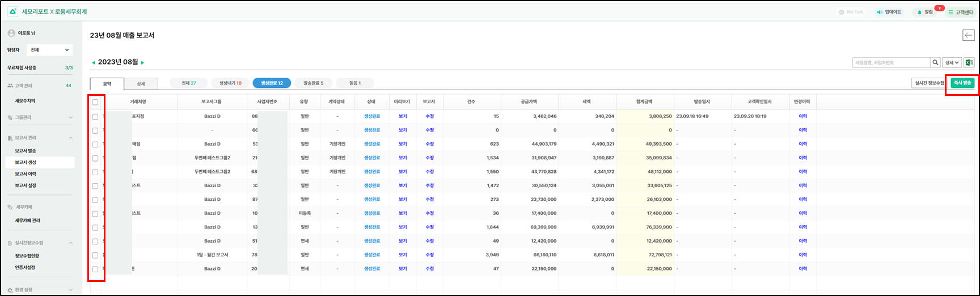Click the 사업장명, 사업자번호 search field

[x=891, y=63]
